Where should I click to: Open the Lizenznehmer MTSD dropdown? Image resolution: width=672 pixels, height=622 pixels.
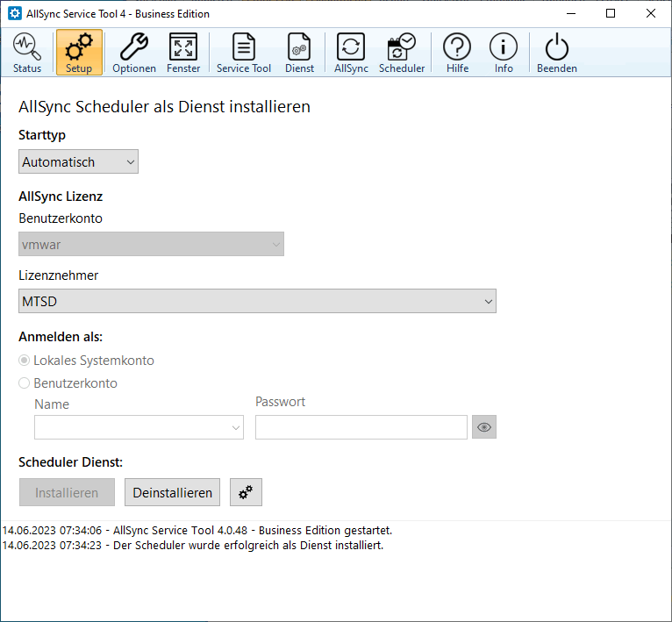coord(257,302)
